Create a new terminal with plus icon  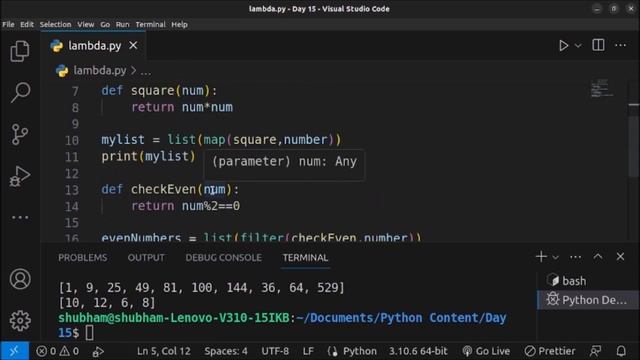[x=541, y=257]
